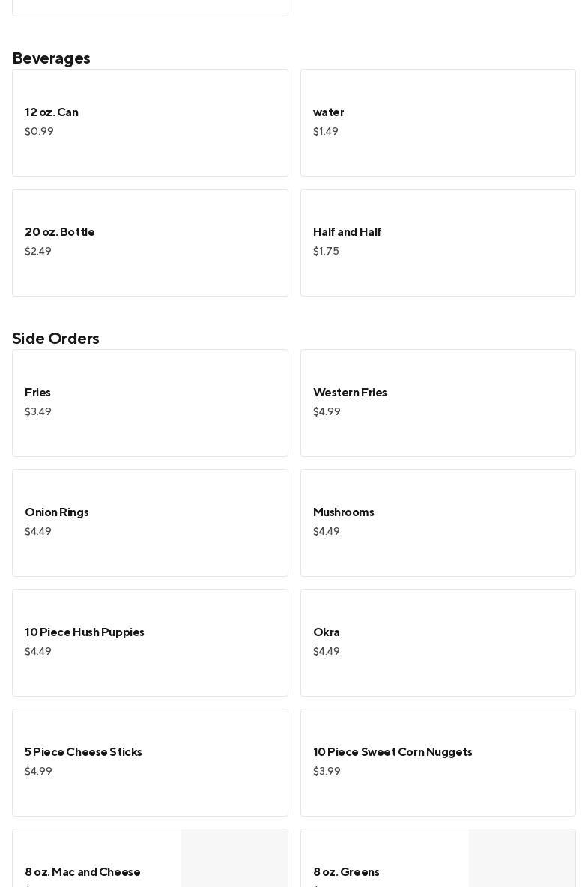Choose the Okra side order
This screenshot has width=588, height=887.
(x=437, y=643)
